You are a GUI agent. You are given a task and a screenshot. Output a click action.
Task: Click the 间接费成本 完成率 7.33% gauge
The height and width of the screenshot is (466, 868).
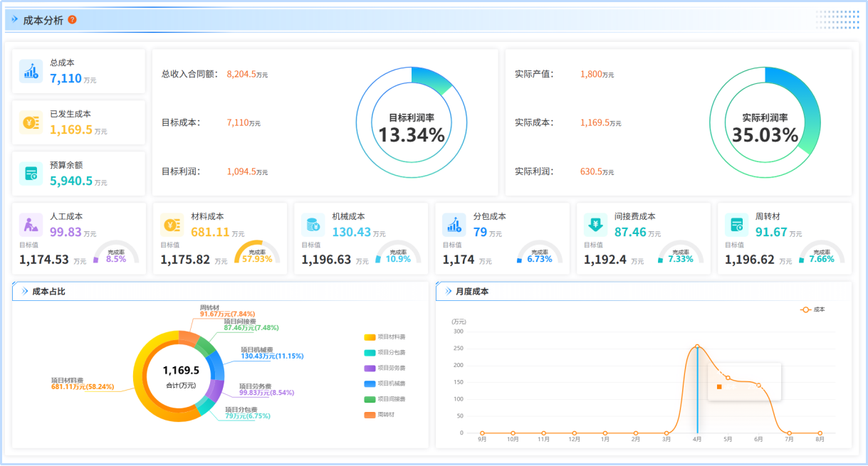click(x=680, y=254)
